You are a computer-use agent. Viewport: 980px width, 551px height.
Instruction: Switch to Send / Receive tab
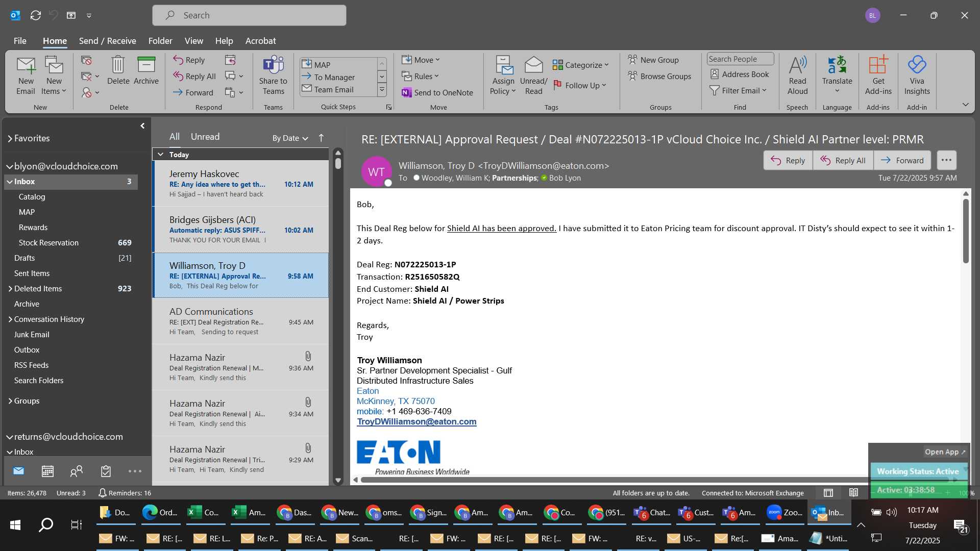(107, 41)
